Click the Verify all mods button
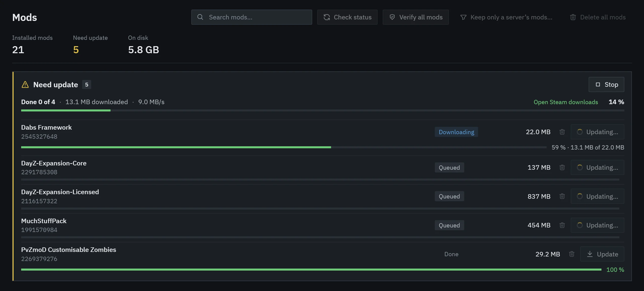 (416, 17)
